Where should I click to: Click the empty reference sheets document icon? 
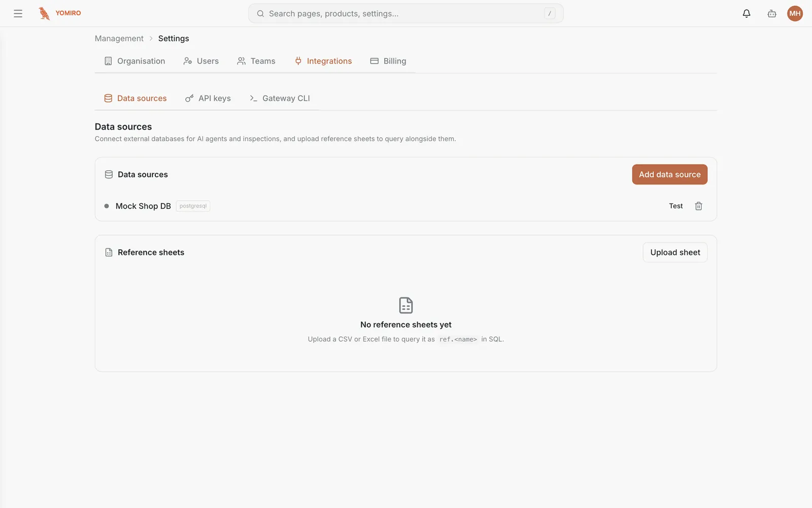(x=406, y=305)
